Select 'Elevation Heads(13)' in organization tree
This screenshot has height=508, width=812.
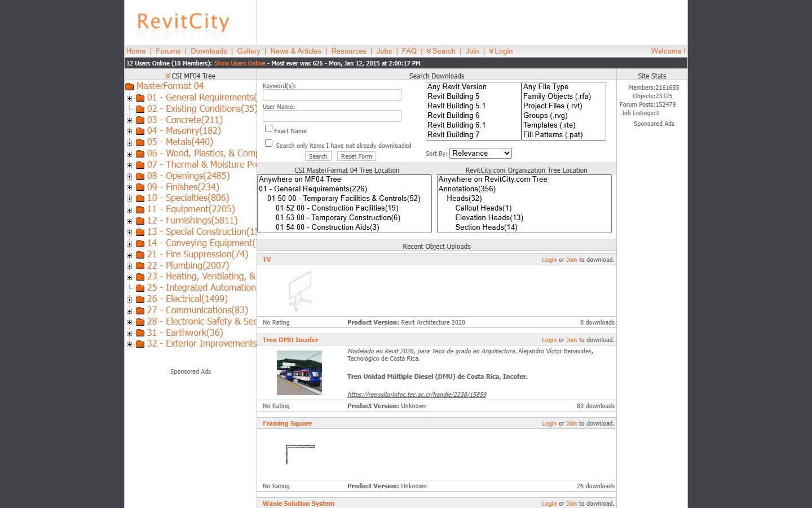(x=524, y=218)
